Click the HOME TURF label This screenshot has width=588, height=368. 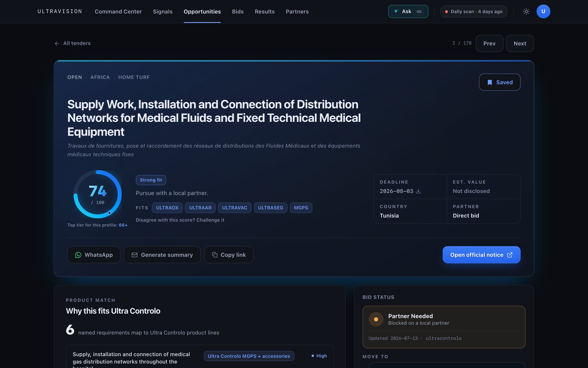pyautogui.click(x=134, y=77)
